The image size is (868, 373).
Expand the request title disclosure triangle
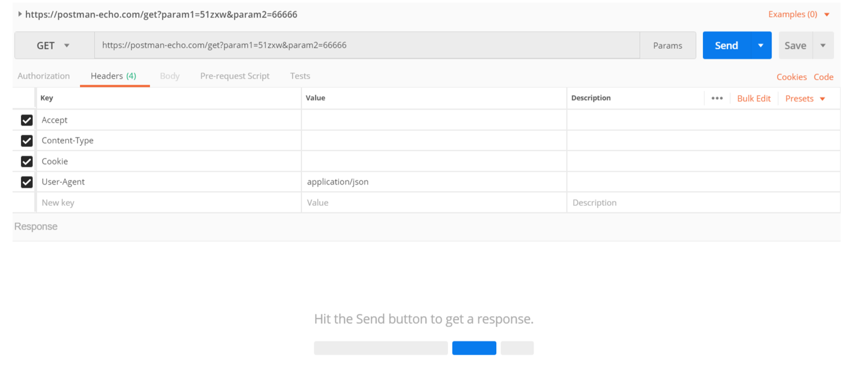coord(20,14)
